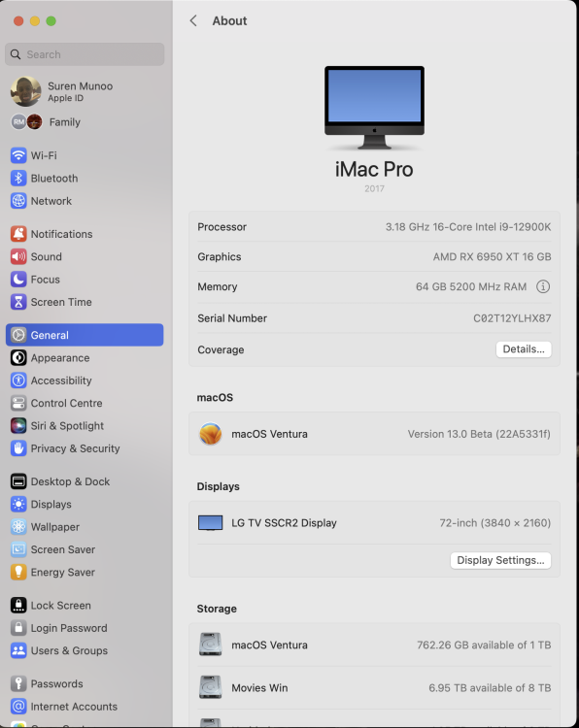This screenshot has height=728, width=579.
Task: Open the Appearance icon
Action: (18, 357)
